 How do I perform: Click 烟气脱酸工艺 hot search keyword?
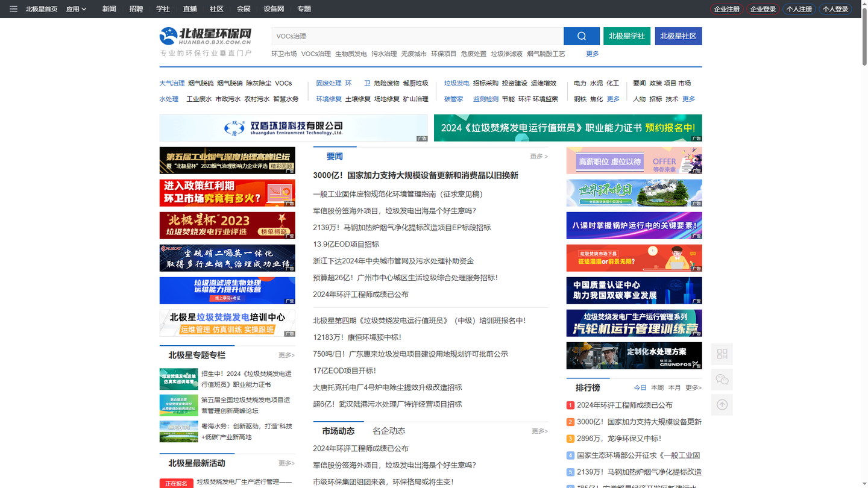click(x=546, y=54)
